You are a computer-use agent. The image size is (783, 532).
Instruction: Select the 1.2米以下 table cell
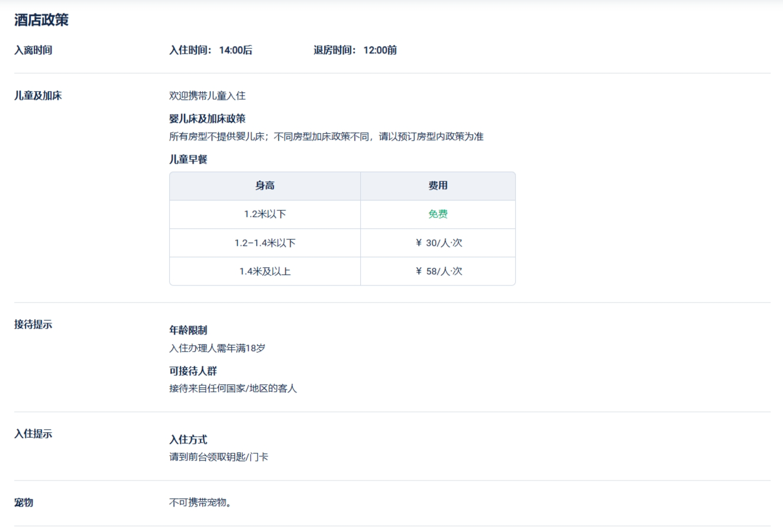tap(265, 214)
